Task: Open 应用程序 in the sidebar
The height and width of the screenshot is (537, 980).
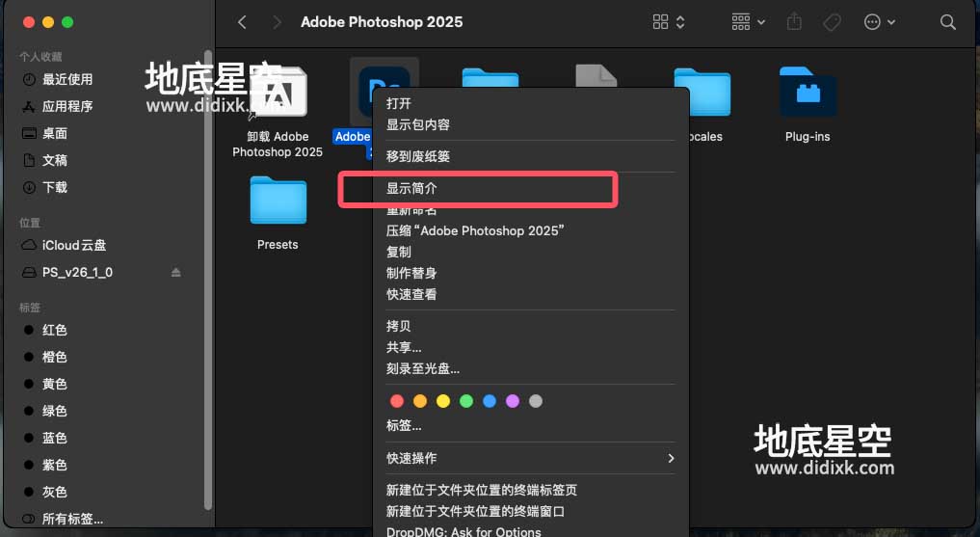Action: point(66,106)
